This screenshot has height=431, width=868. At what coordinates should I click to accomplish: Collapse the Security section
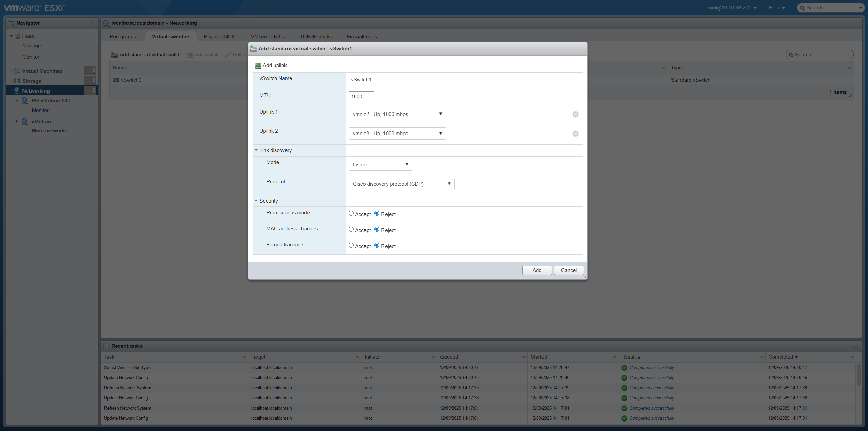(256, 201)
